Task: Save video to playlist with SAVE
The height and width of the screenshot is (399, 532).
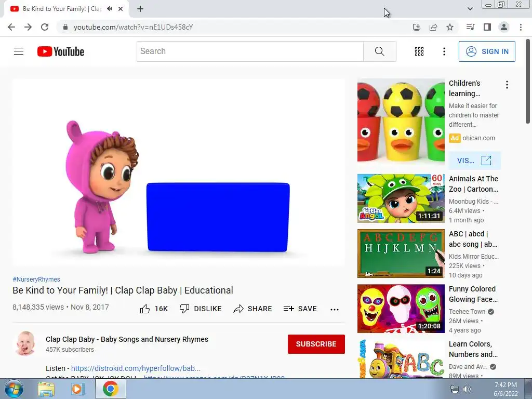Action: (300, 309)
